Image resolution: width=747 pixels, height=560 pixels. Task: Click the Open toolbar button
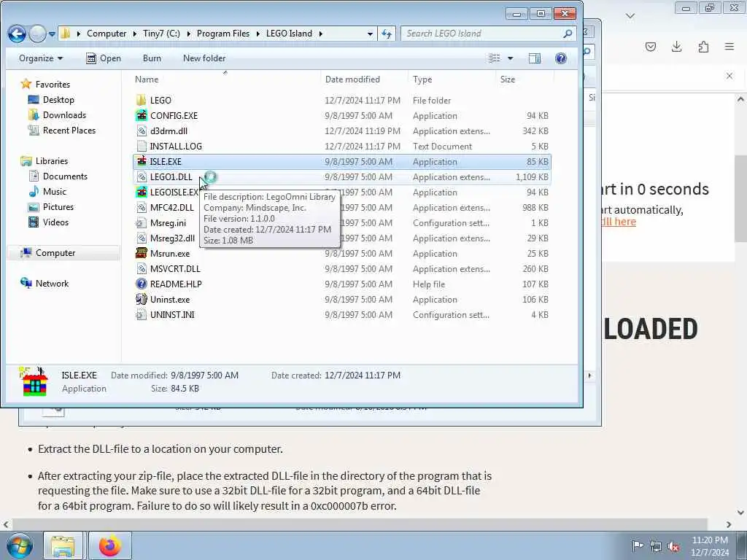coord(104,58)
